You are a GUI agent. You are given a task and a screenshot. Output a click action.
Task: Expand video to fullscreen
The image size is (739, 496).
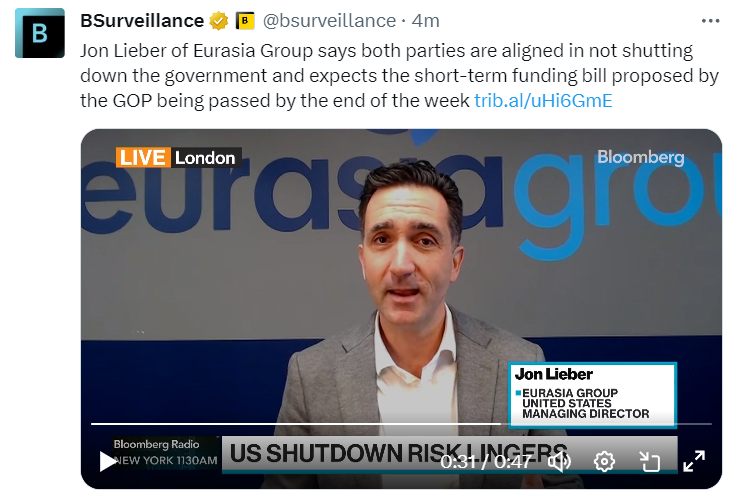click(x=694, y=461)
